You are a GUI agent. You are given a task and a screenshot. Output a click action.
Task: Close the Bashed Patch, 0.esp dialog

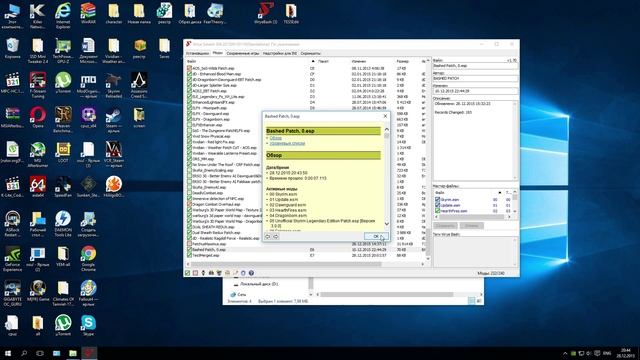coord(385,116)
